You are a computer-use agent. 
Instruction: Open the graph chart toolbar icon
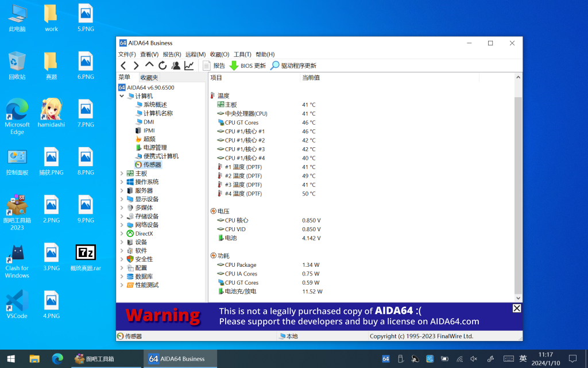pos(189,66)
